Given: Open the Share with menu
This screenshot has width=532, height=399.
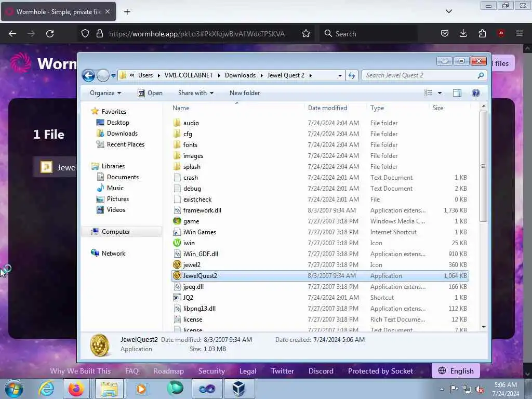Looking at the screenshot, I should coord(196,93).
